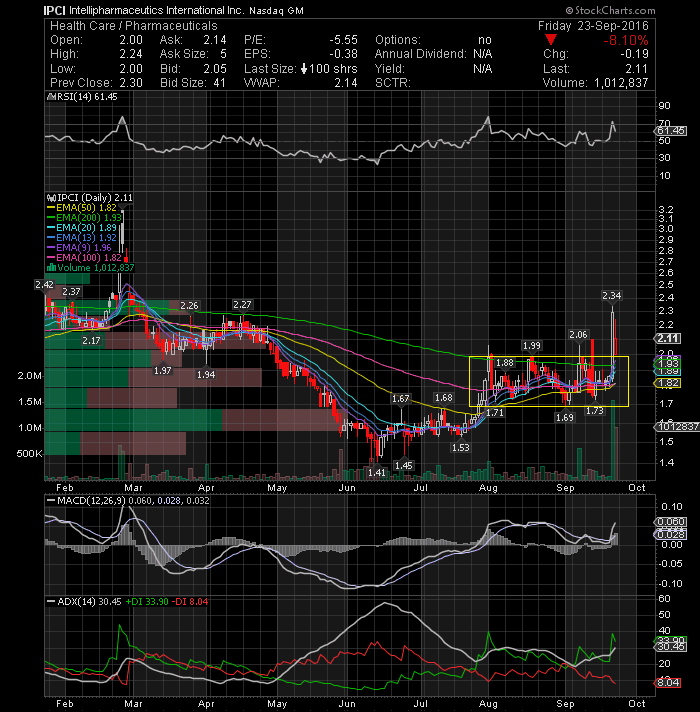The image size is (700, 712).
Task: Click the 1.69 price callout
Action: [565, 417]
